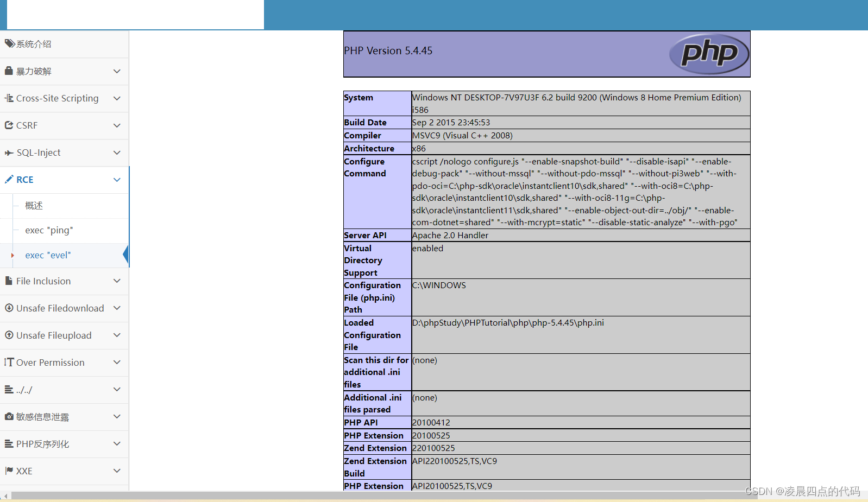Click the Server API row label
The height and width of the screenshot is (502, 868).
coord(365,235)
